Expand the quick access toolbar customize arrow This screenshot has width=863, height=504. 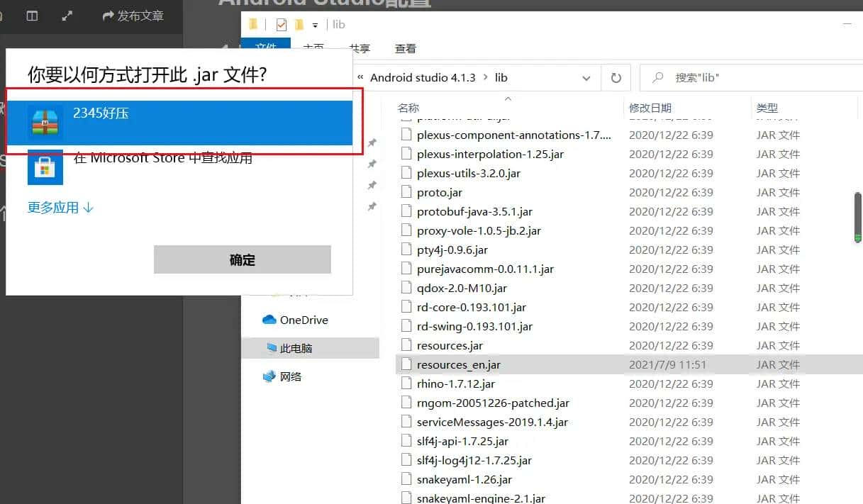[x=313, y=24]
